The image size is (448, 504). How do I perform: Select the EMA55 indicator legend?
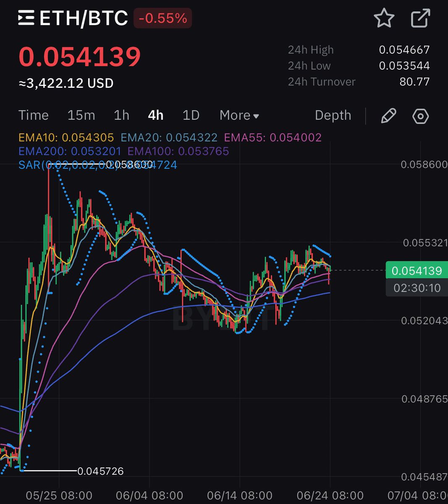click(272, 137)
